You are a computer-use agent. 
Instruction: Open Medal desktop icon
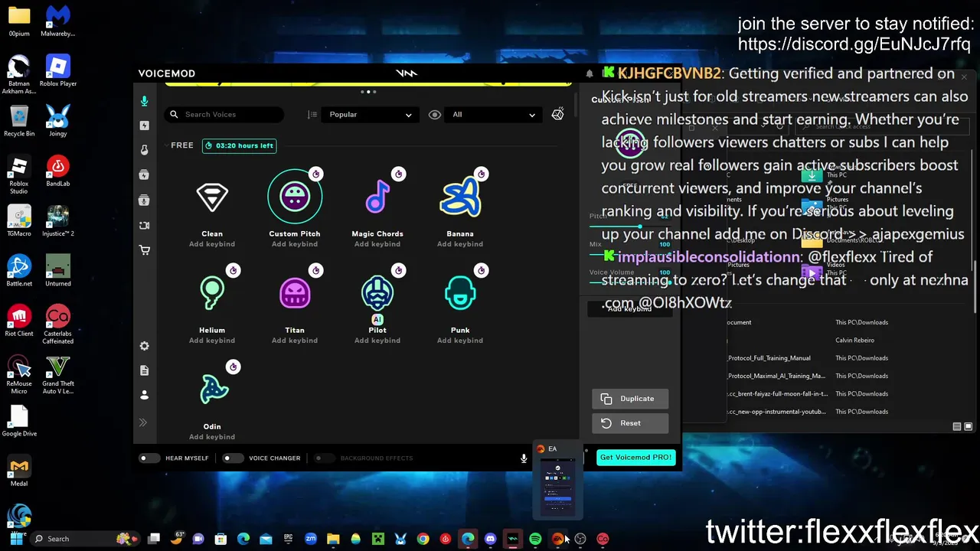pos(19,471)
